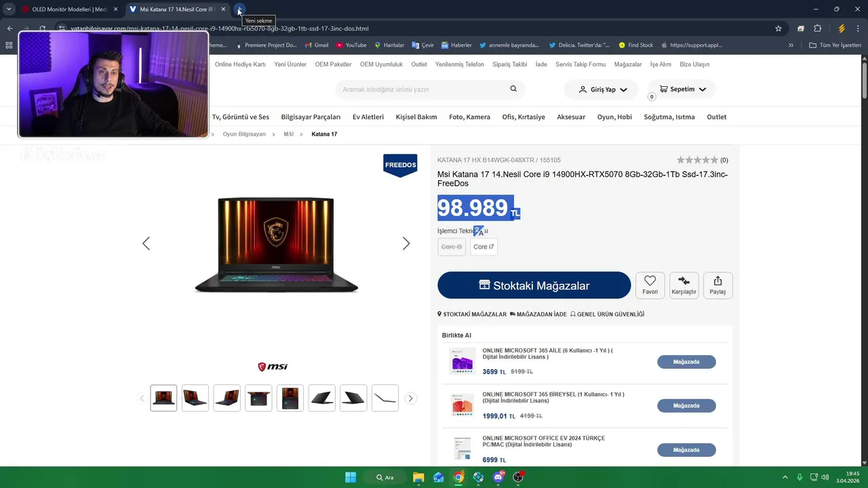Screen dimensions: 868x488
Task: Open Discord from taskbar
Action: point(498,477)
